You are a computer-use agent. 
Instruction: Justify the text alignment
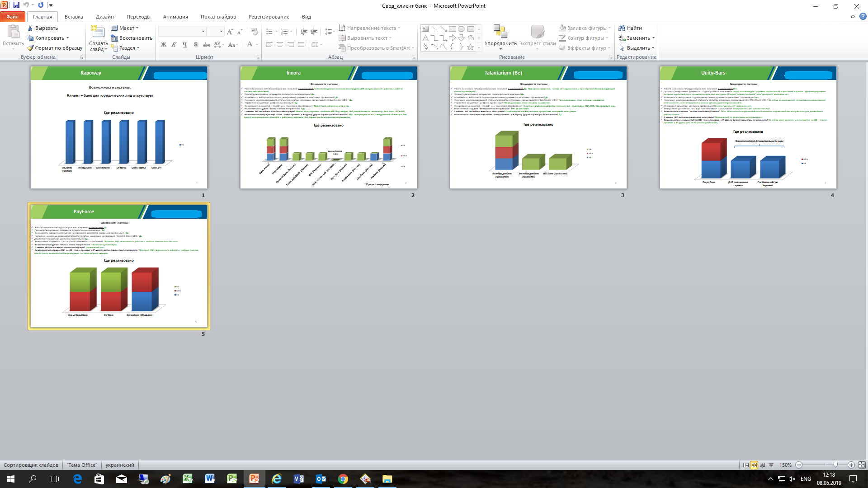(x=301, y=44)
